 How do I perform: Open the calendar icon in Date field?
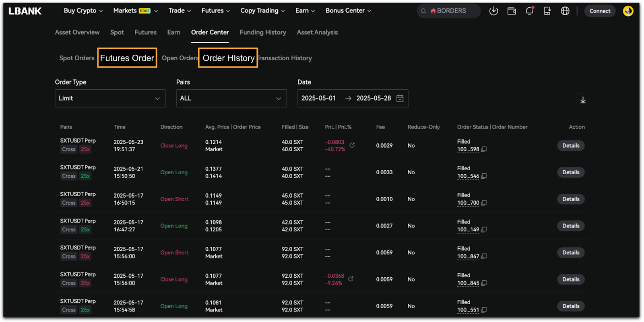pyautogui.click(x=400, y=99)
